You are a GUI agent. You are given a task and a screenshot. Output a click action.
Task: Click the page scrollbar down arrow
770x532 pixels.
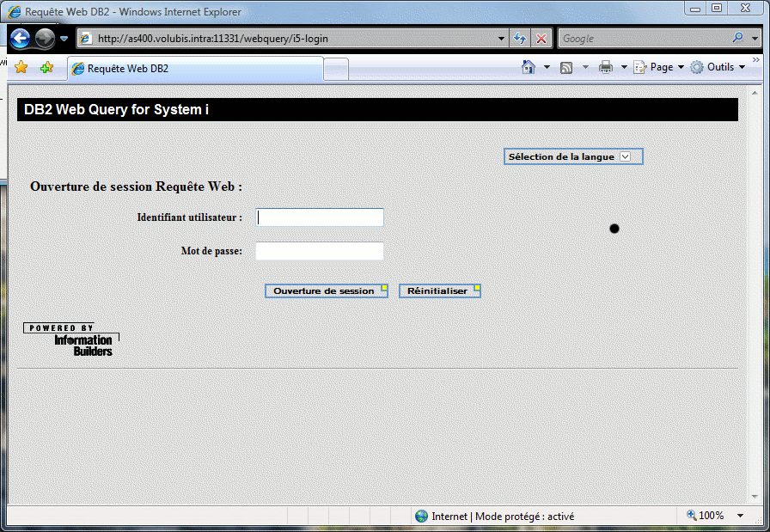pos(755,497)
